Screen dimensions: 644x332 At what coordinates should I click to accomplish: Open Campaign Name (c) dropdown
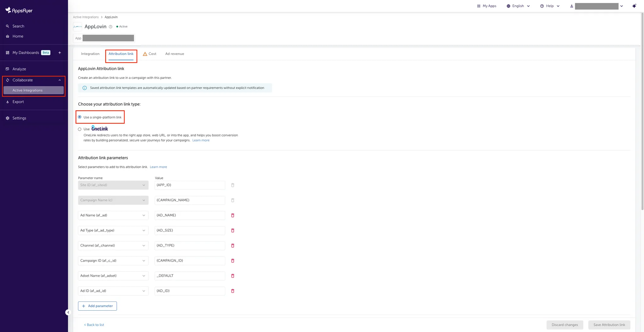point(113,200)
